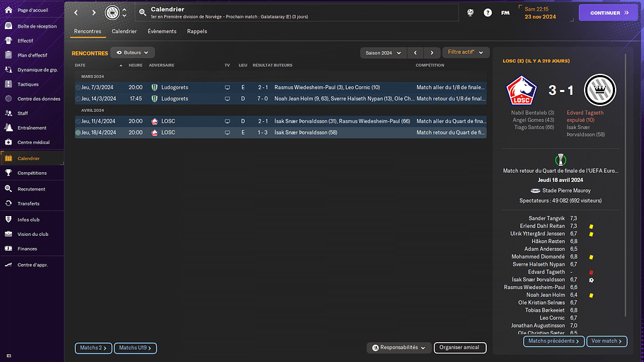Sort by the COMPÉTITION column header
This screenshot has width=644, height=362.
[430, 65]
